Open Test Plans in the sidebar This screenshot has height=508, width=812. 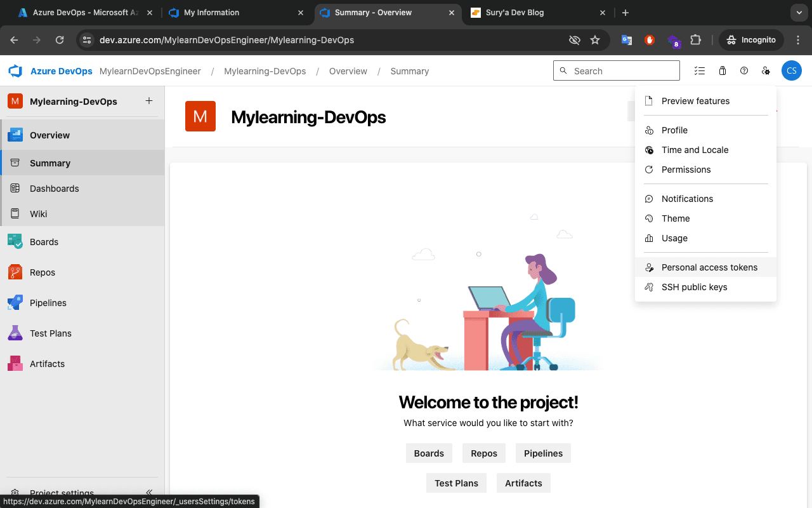pos(82,333)
